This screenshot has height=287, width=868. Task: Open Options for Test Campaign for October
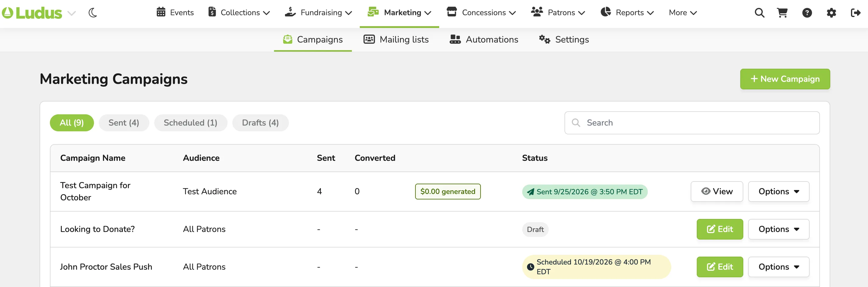(778, 191)
